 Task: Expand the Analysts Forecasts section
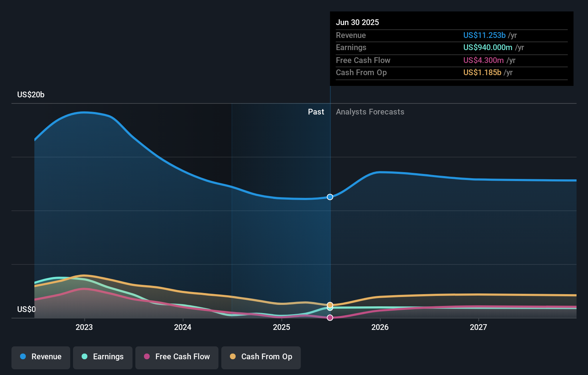tap(370, 112)
